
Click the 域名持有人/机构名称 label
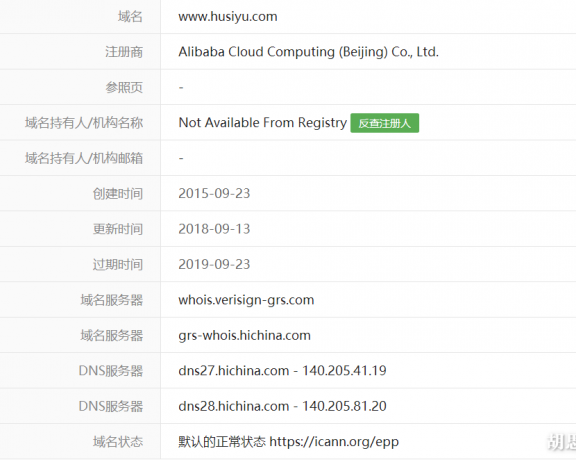pos(84,123)
